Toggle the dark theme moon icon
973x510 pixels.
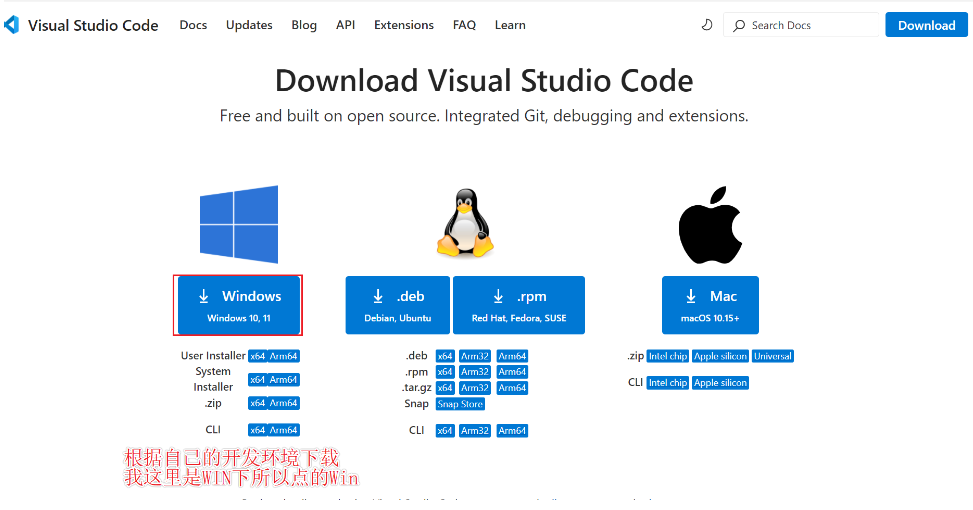coord(707,25)
